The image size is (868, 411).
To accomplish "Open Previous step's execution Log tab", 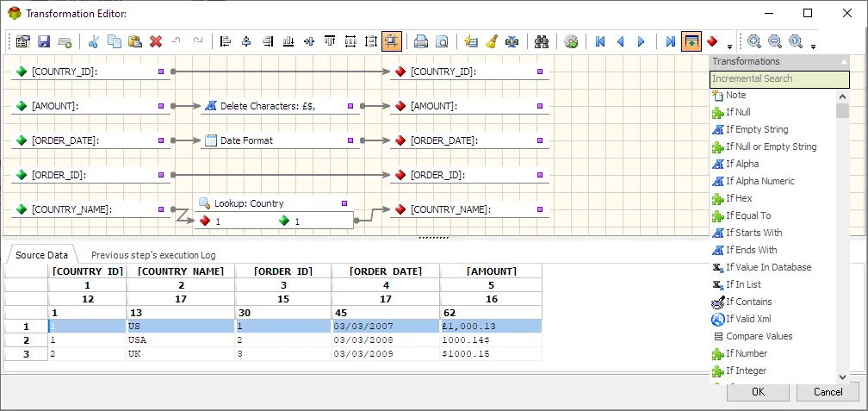I will click(153, 255).
